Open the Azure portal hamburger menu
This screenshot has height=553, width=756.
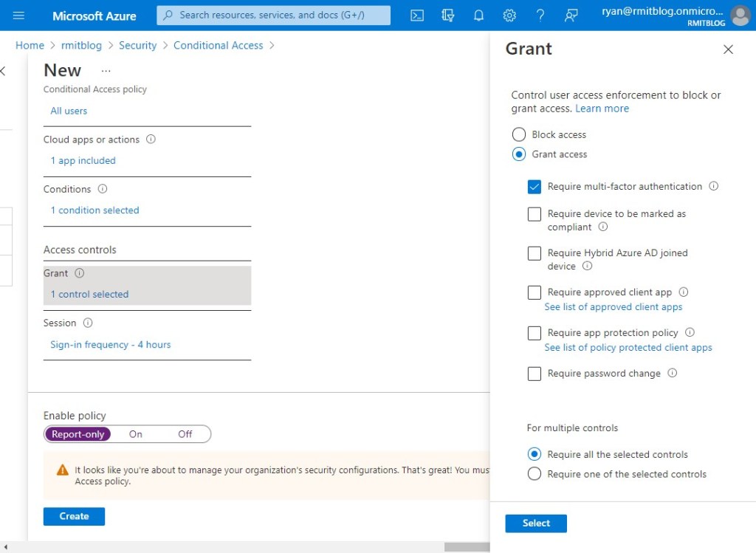18,16
